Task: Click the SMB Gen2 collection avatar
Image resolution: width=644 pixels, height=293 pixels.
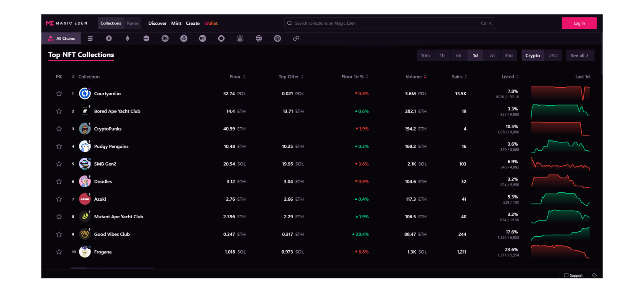Action: (85, 164)
